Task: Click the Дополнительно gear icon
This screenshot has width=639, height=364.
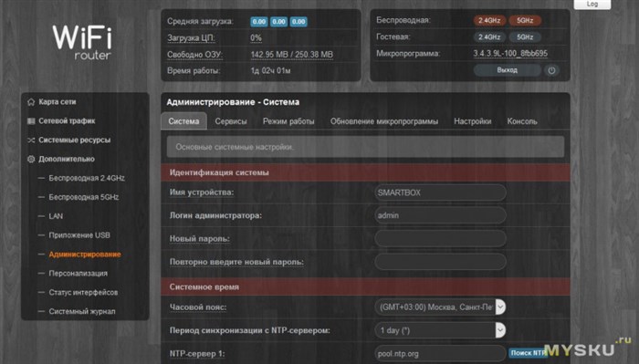Action: coord(31,160)
